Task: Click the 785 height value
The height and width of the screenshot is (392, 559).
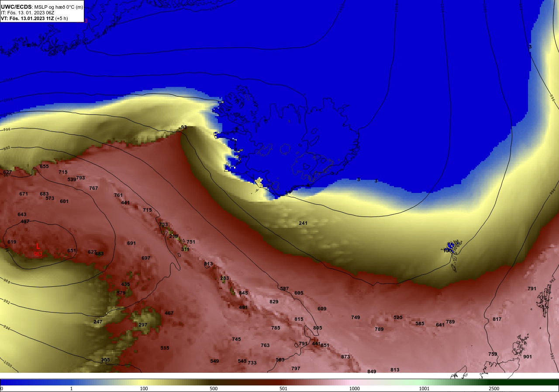Action: pyautogui.click(x=276, y=328)
